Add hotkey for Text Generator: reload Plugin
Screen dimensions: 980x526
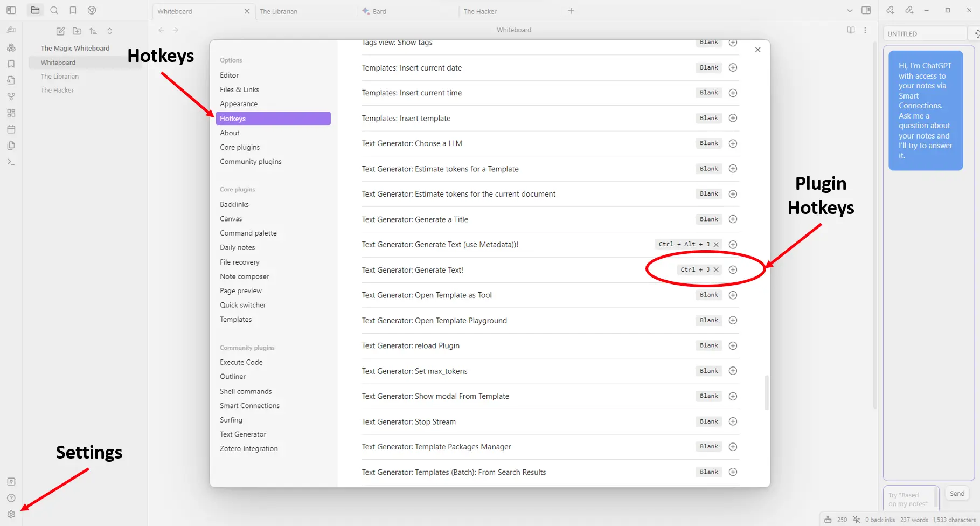point(733,345)
